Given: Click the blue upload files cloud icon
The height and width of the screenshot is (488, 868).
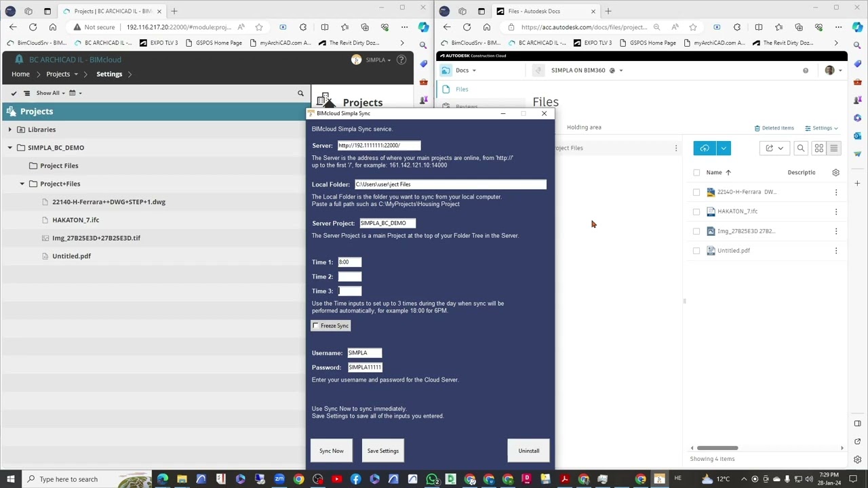Looking at the screenshot, I should [705, 148].
